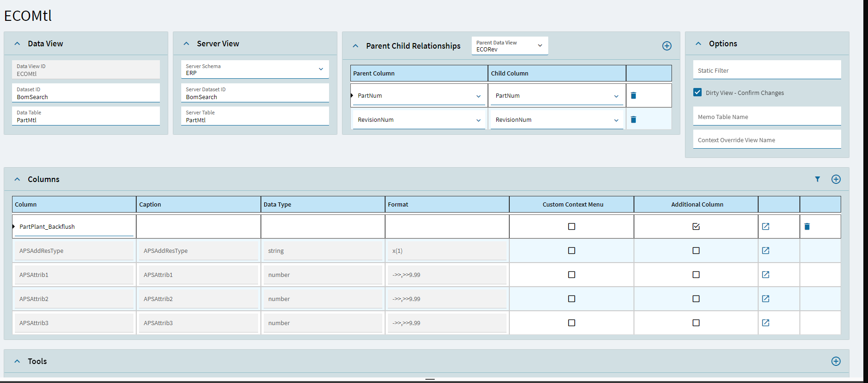Collapse the Options panel
The width and height of the screenshot is (868, 383).
coord(698,44)
